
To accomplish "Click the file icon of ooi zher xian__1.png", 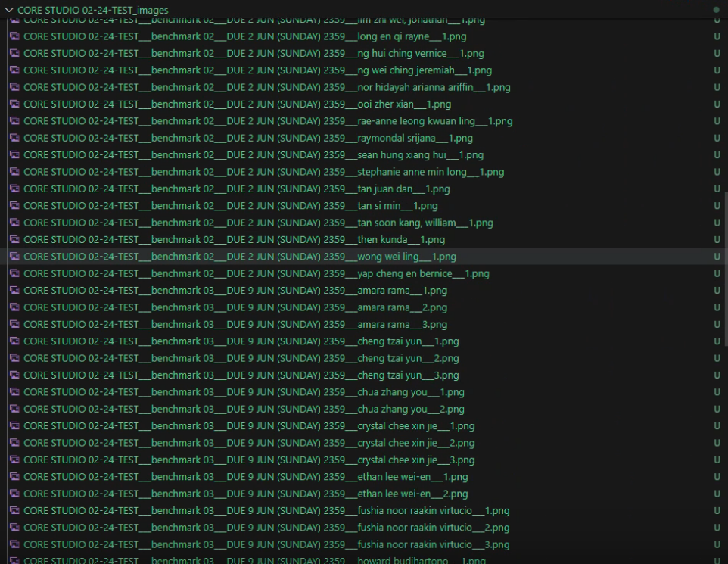I will (14, 104).
